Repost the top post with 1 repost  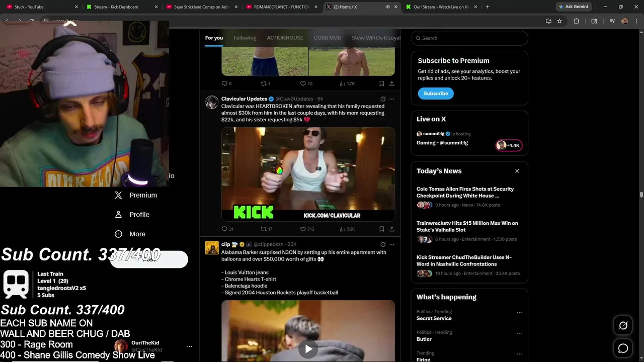[265, 83]
